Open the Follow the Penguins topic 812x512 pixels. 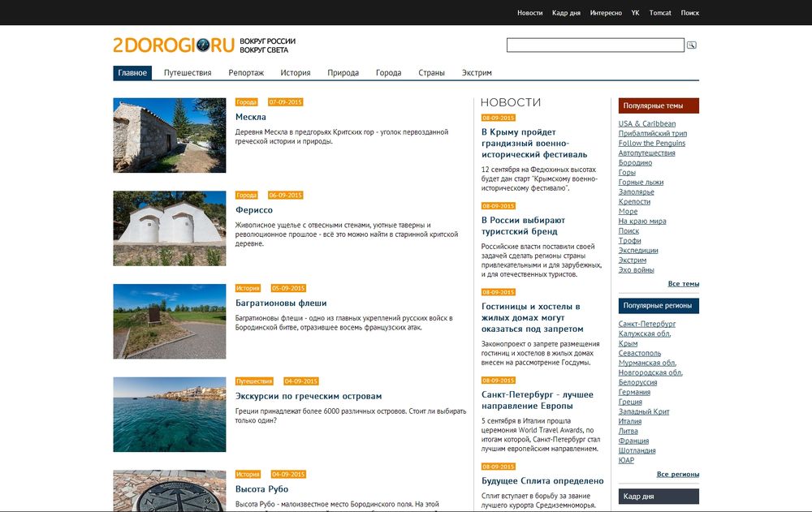pos(651,144)
